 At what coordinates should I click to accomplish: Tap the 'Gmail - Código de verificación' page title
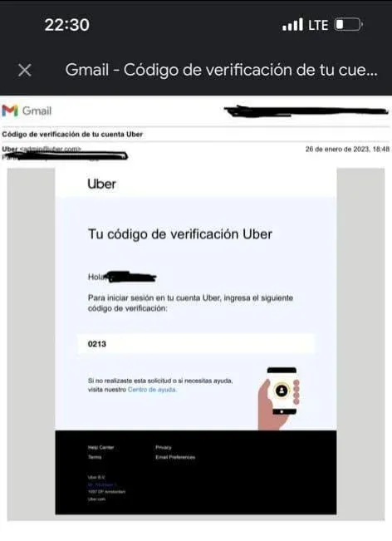tap(222, 70)
